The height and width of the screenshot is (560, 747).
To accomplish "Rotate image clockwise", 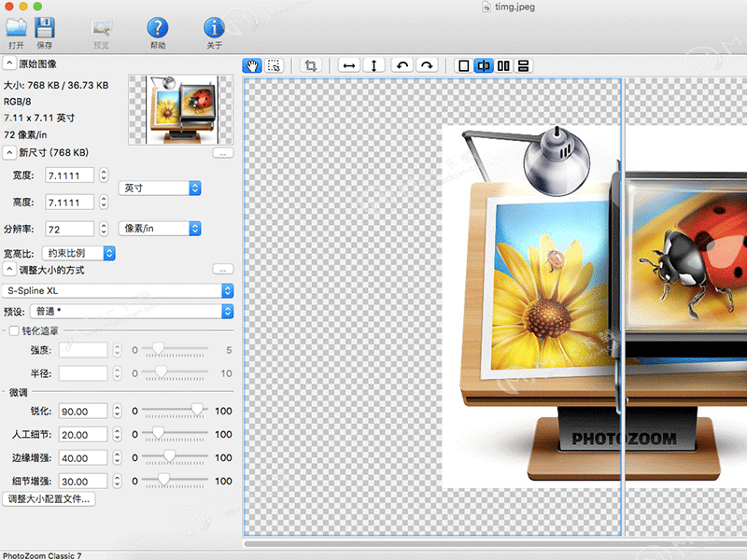I will (428, 65).
